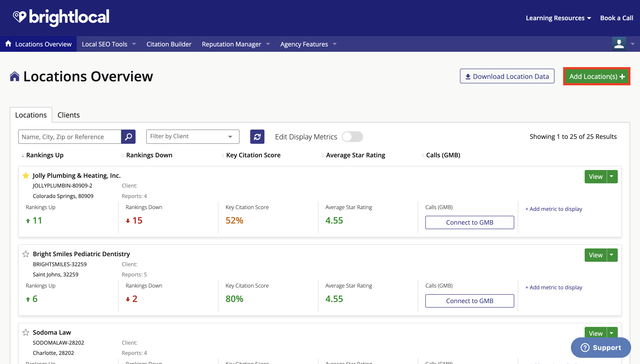Click reference BRIGHTSMILES-32259

pyautogui.click(x=60, y=264)
